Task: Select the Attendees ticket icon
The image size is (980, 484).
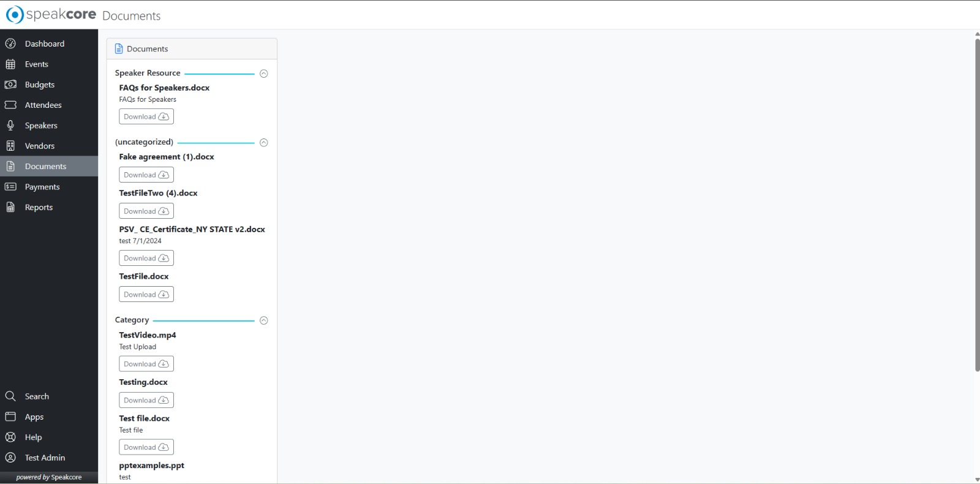Action: [10, 105]
